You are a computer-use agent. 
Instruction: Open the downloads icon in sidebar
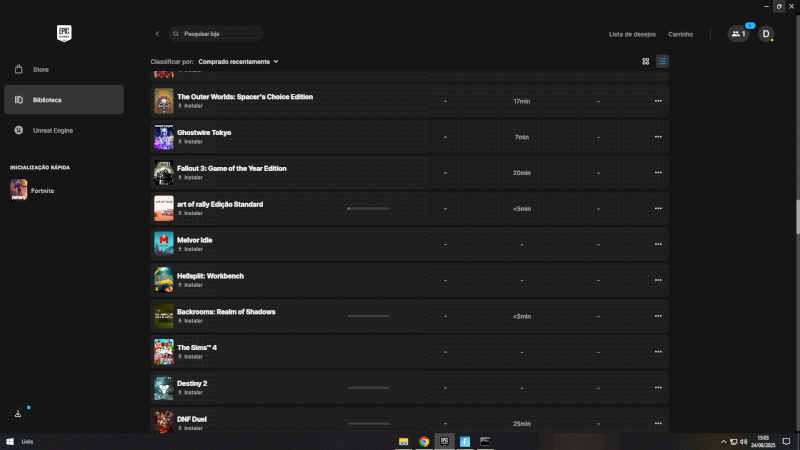18,413
